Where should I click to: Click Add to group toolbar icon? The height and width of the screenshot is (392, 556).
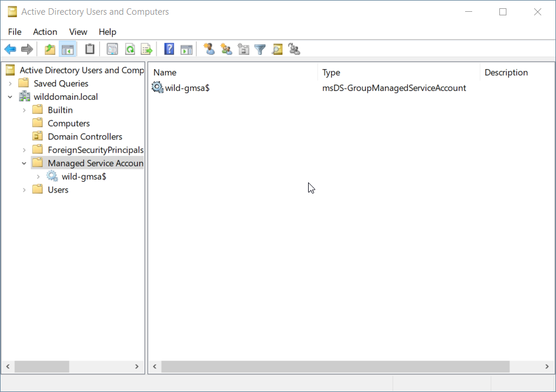coord(295,50)
